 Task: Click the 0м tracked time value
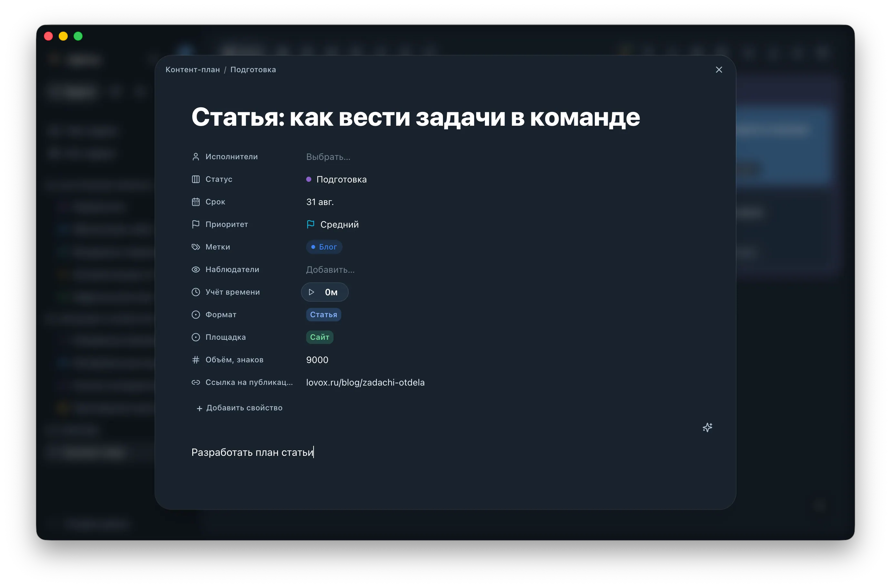pos(331,292)
